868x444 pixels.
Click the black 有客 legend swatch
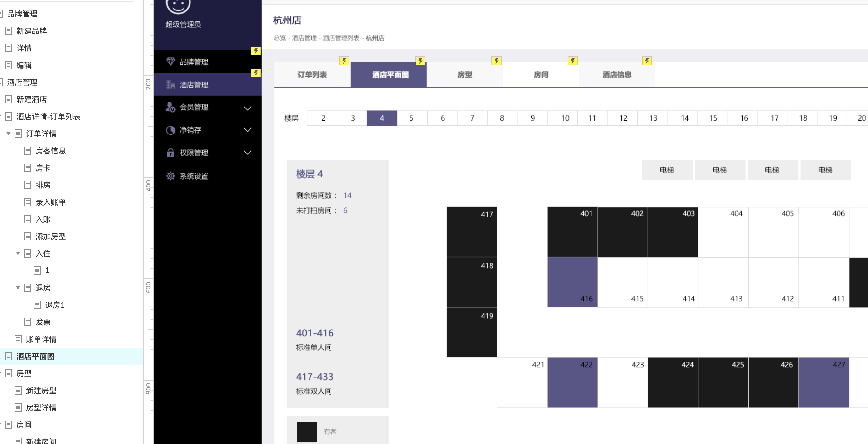307,432
